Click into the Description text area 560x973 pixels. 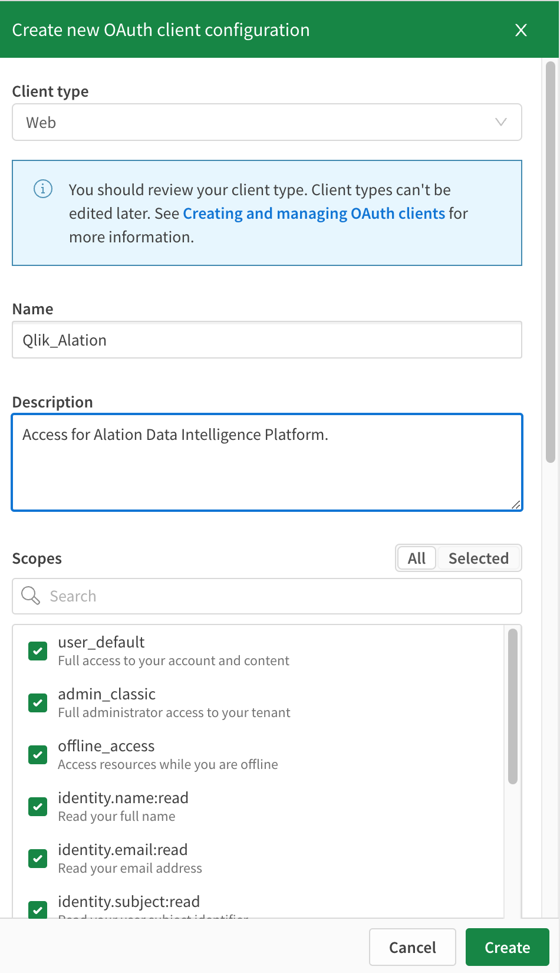(x=267, y=462)
